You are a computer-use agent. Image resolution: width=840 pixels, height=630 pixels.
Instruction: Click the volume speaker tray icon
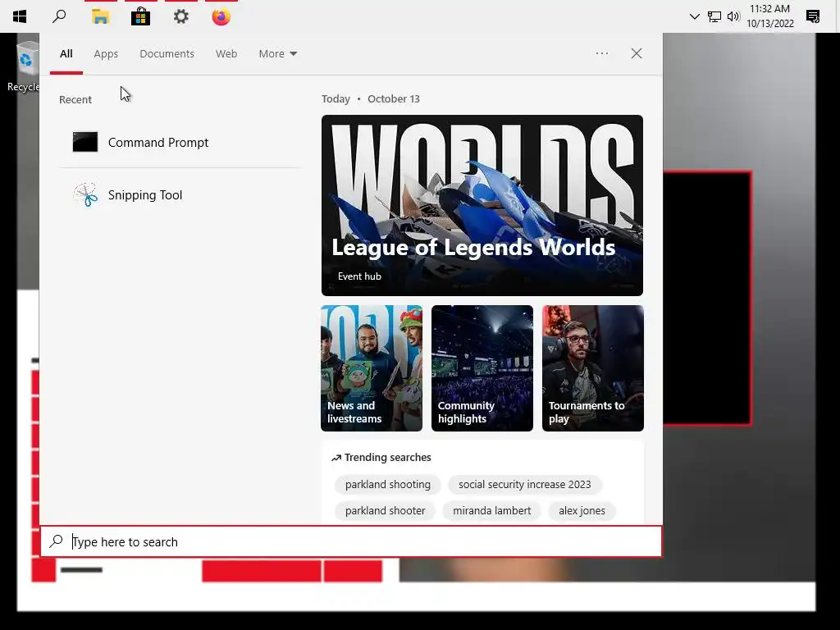pyautogui.click(x=733, y=16)
